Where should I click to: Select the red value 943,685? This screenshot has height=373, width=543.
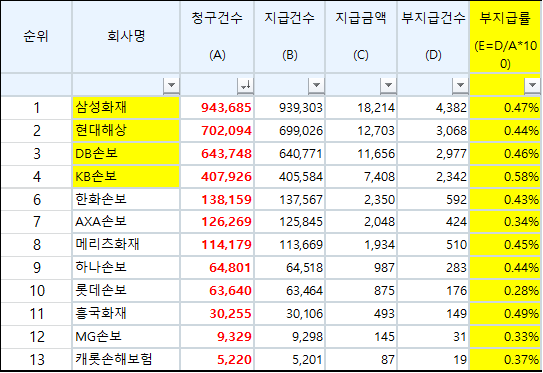point(226,108)
